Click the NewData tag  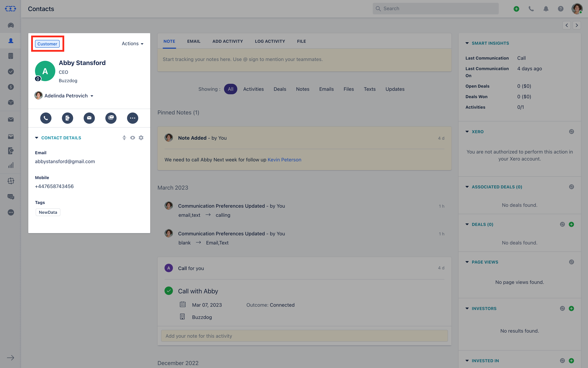48,212
